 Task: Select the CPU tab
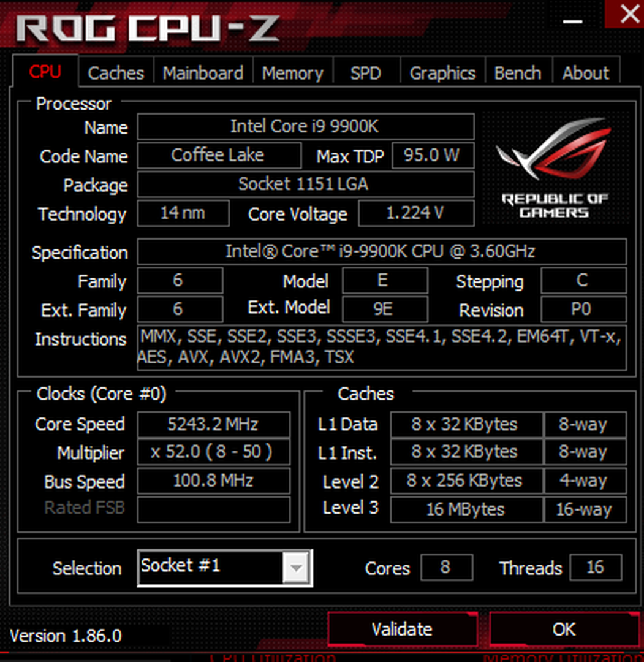(x=45, y=71)
